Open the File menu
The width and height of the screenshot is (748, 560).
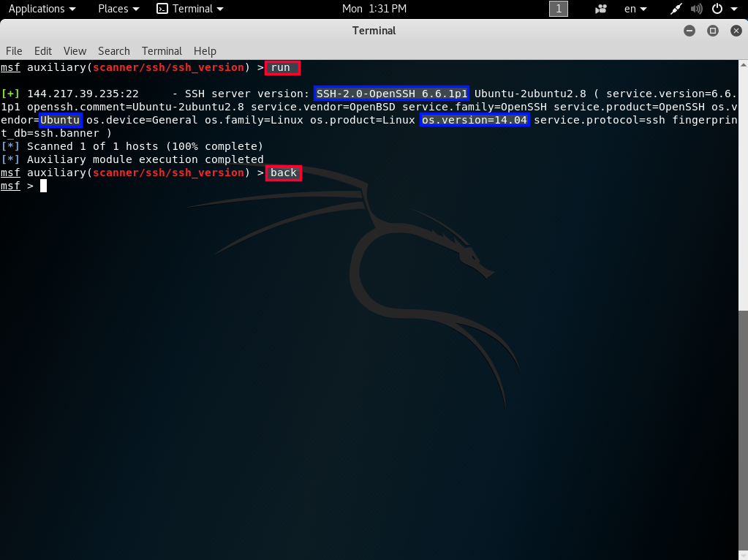pos(14,51)
